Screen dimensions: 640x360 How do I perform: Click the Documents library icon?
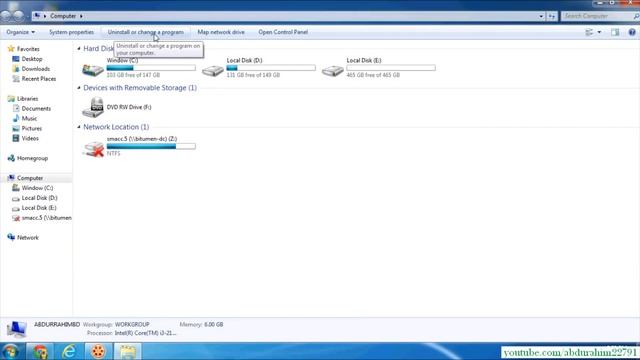tap(16, 108)
